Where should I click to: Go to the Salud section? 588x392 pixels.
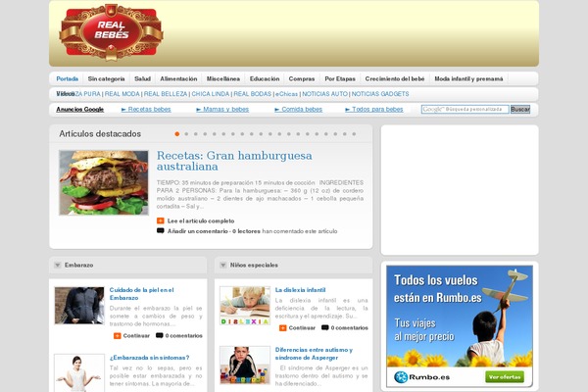(142, 78)
